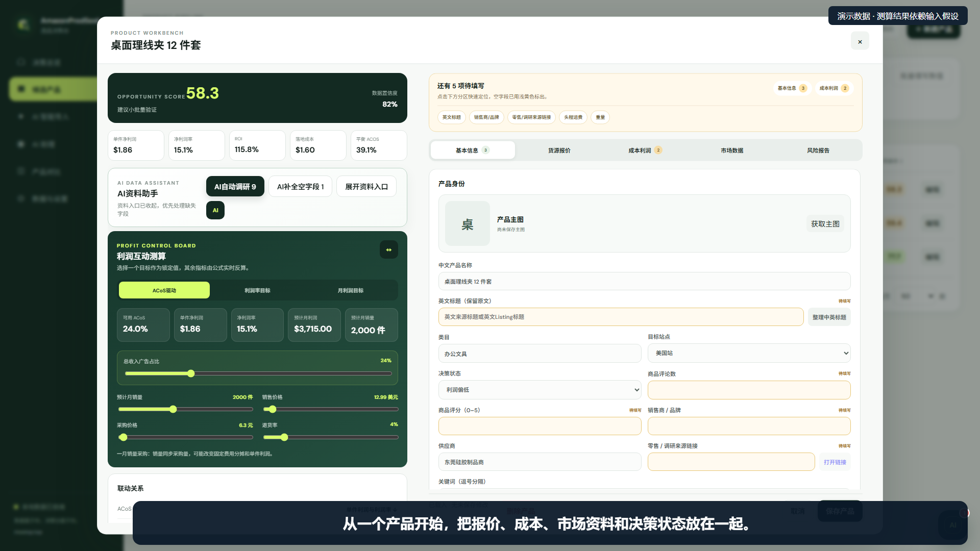Adjust 退货率 slider

tap(330, 437)
